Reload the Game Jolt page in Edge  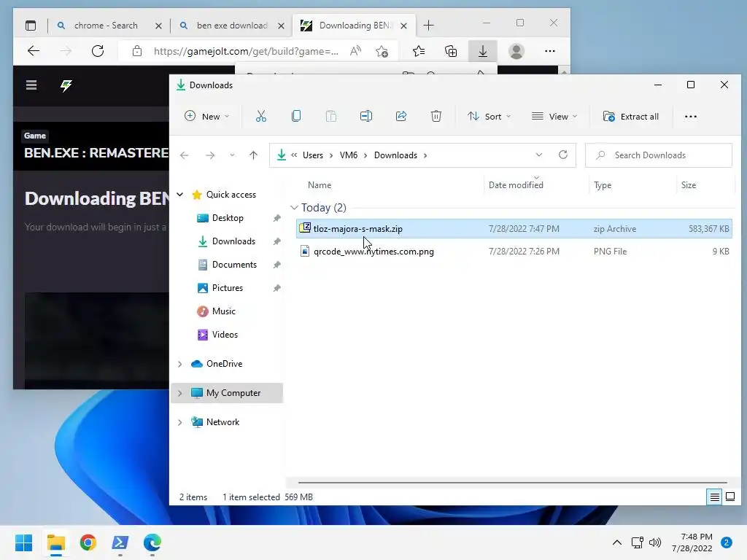[98, 51]
